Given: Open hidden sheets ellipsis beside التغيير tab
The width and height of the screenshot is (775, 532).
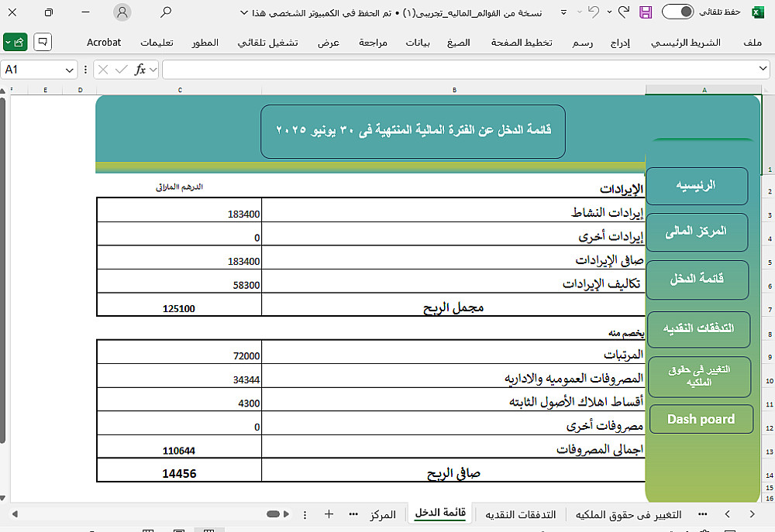Looking at the screenshot, I should pyautogui.click(x=702, y=514).
